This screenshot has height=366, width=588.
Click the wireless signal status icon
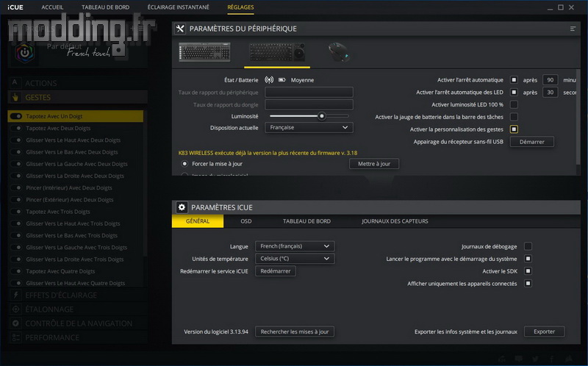pyautogui.click(x=269, y=80)
